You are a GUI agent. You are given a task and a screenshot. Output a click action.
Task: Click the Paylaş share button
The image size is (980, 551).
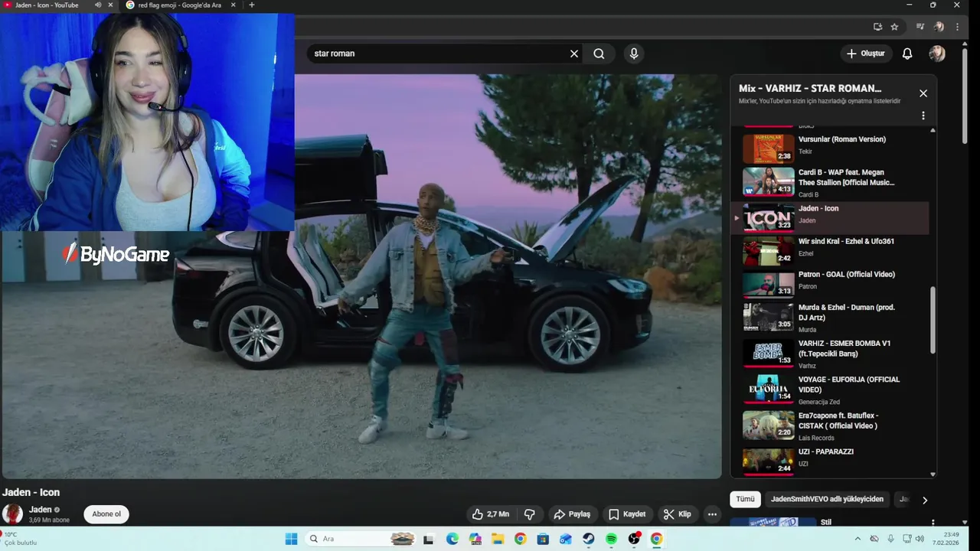pyautogui.click(x=572, y=514)
